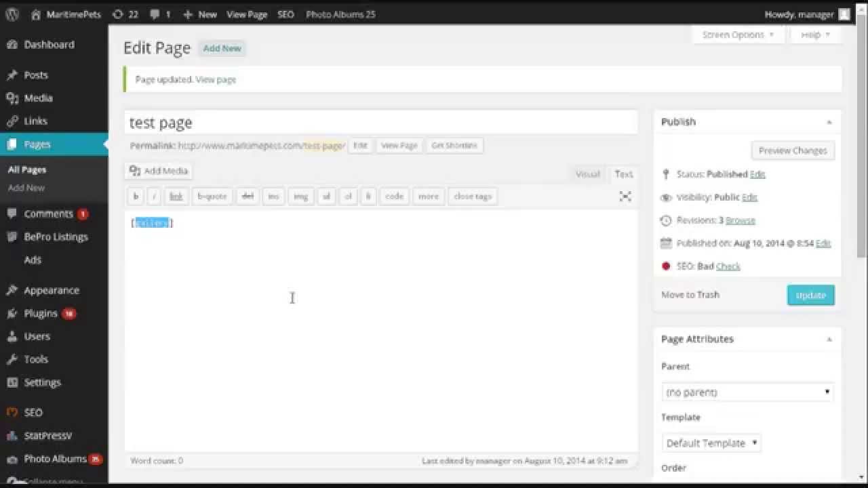Click the bold 'b' quicktag button
Image resolution: width=868 pixels, height=488 pixels.
click(x=136, y=197)
